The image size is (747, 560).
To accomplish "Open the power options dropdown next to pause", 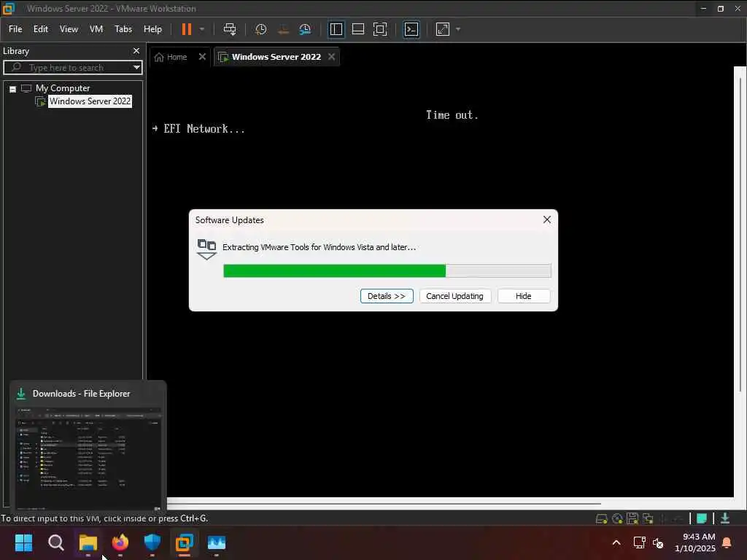I will click(202, 29).
